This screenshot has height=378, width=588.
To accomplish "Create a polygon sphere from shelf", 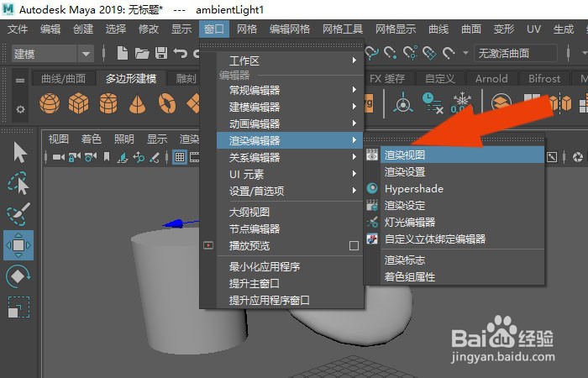I will pyautogui.click(x=50, y=103).
